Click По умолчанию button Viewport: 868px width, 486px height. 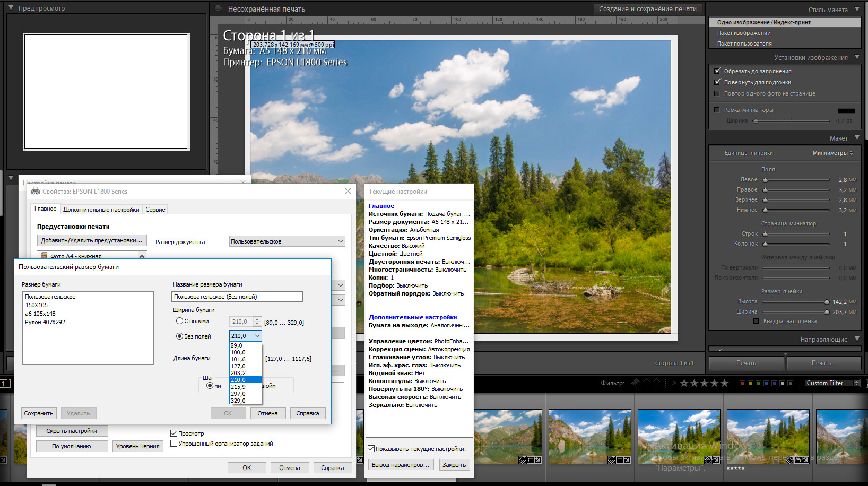[72, 446]
